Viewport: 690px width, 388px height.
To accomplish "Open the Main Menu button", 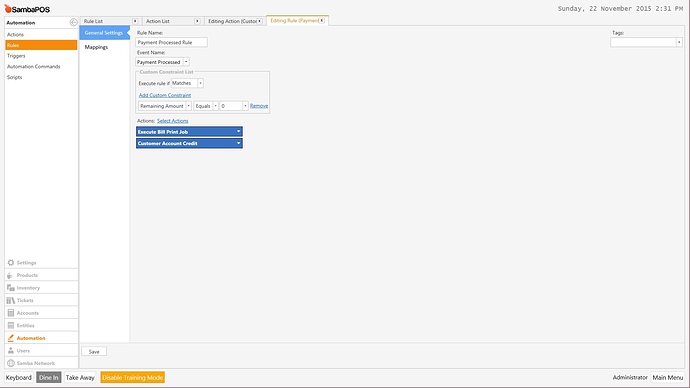I will (x=668, y=377).
